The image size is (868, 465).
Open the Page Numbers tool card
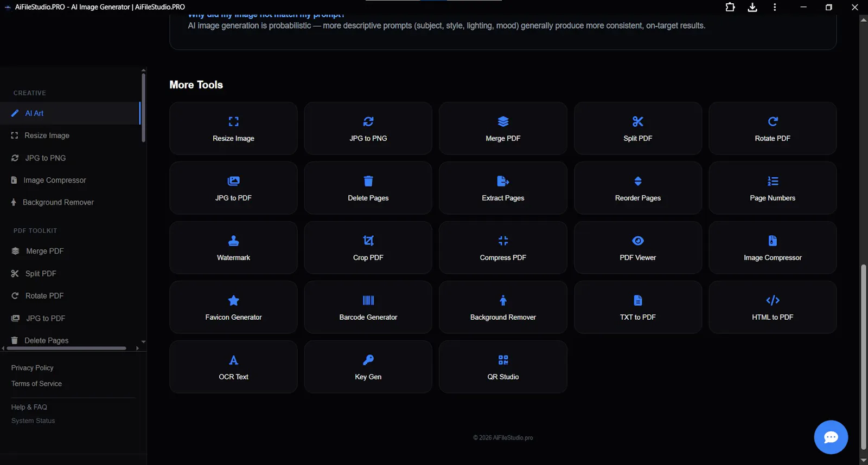coord(773,188)
